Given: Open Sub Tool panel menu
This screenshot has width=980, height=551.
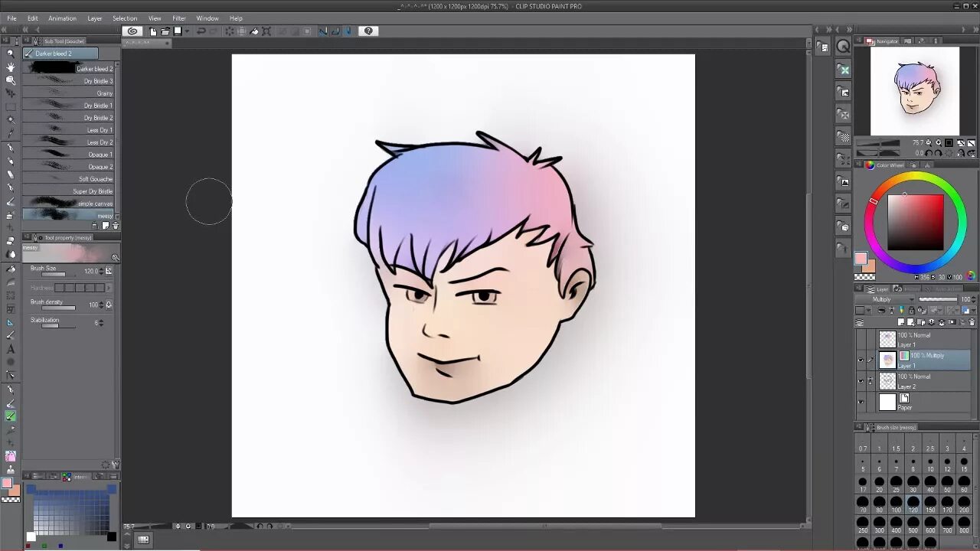Looking at the screenshot, I should click(x=27, y=41).
